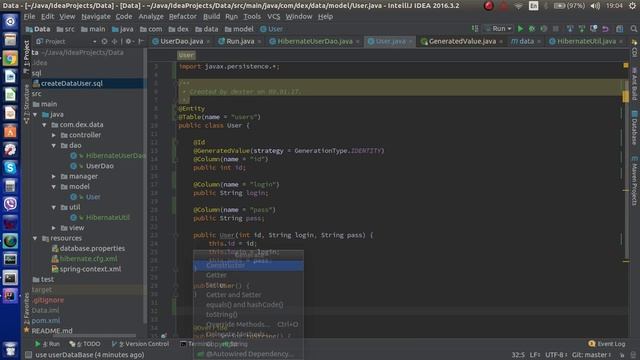Switch to the UserDao.java tab
This screenshot has width=640, height=360.
click(181, 41)
